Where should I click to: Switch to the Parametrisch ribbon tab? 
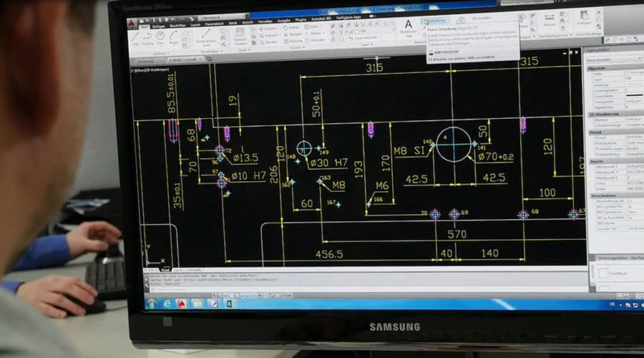(214, 24)
